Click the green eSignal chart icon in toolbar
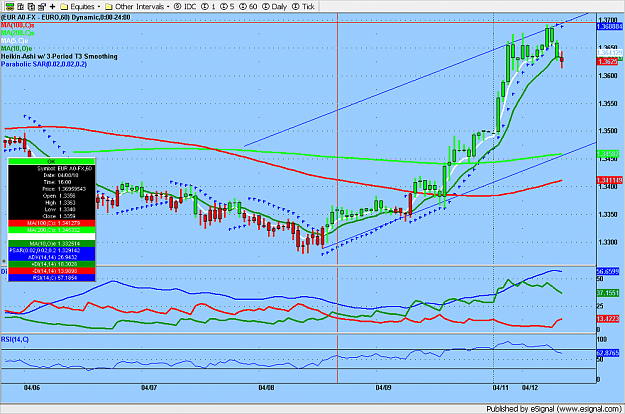 10,6
